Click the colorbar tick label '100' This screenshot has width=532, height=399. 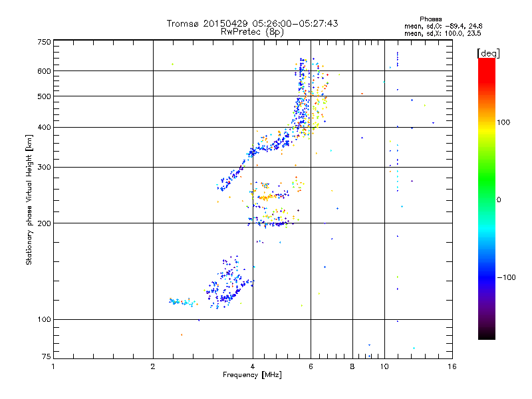coord(503,122)
